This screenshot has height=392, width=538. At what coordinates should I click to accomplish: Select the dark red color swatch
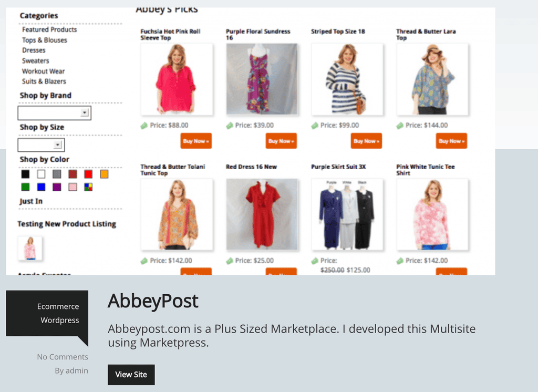(73, 174)
